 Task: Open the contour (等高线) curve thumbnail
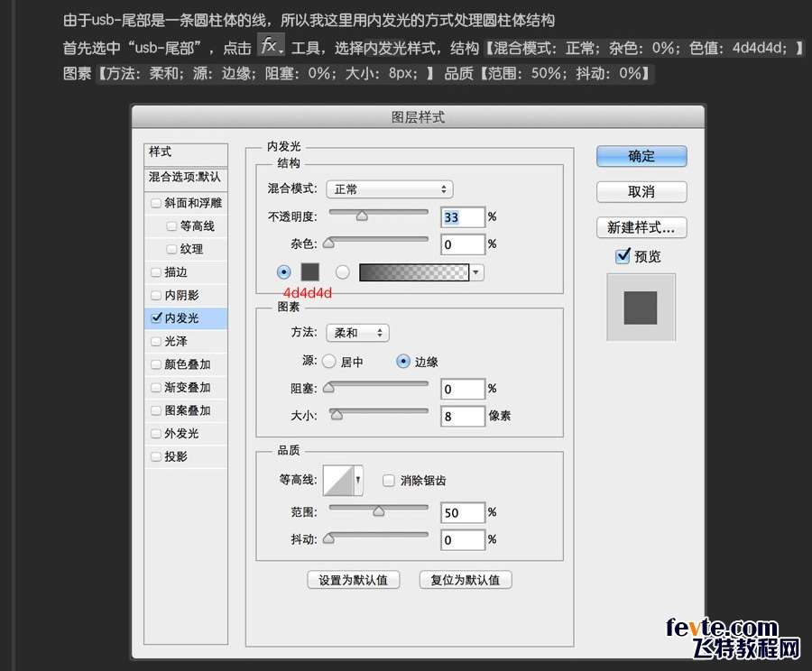(x=338, y=481)
